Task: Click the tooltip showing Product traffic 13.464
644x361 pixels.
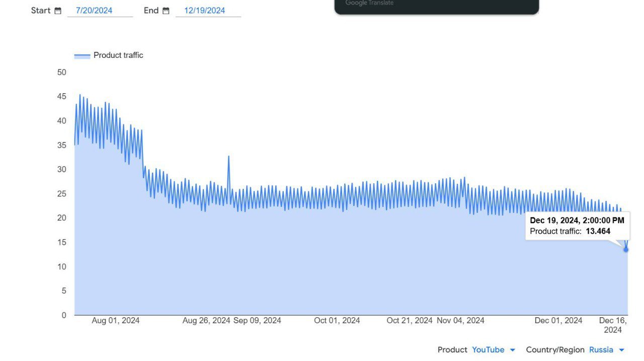Action: 577,226
